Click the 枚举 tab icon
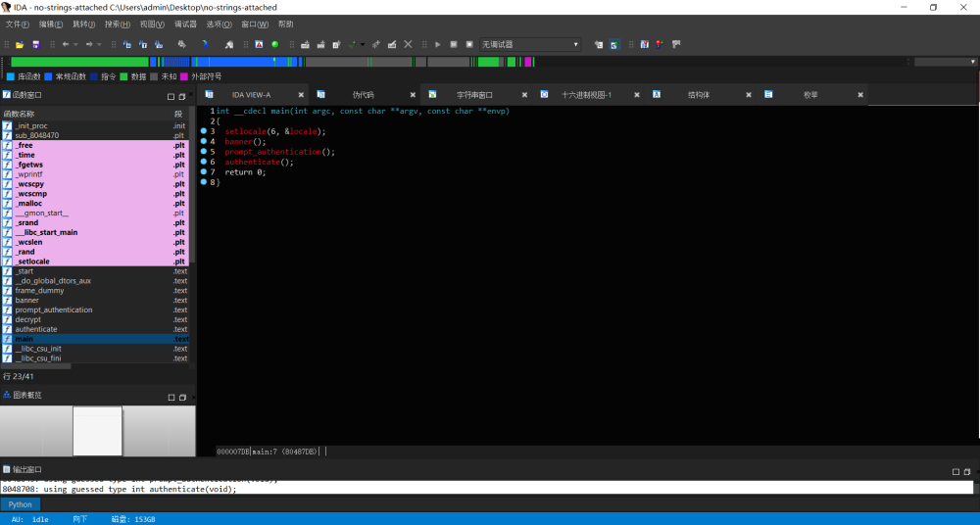Image resolution: width=980 pixels, height=525 pixels. 768,94
